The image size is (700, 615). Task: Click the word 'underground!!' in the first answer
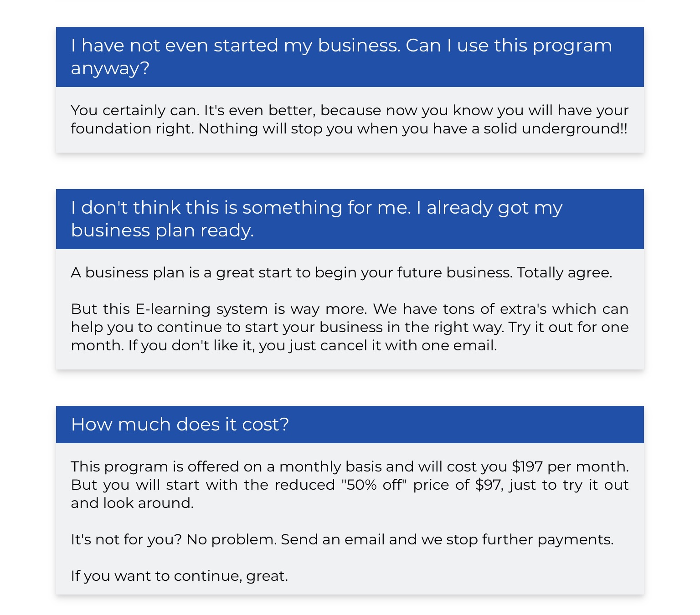[x=575, y=128]
